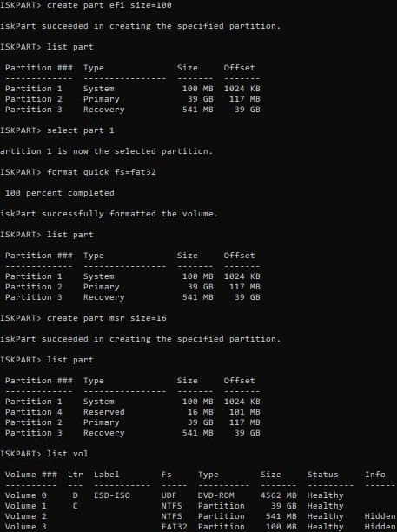Click the 4562 MB volume size

pos(278,495)
